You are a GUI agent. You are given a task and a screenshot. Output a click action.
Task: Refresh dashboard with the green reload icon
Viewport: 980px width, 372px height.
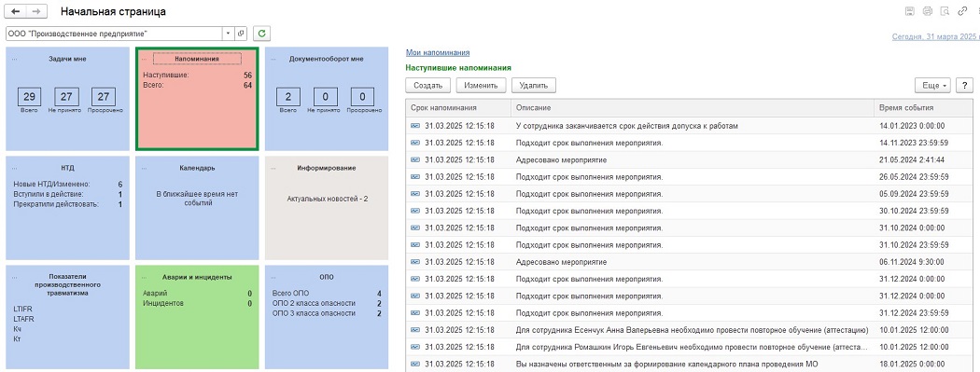click(262, 33)
